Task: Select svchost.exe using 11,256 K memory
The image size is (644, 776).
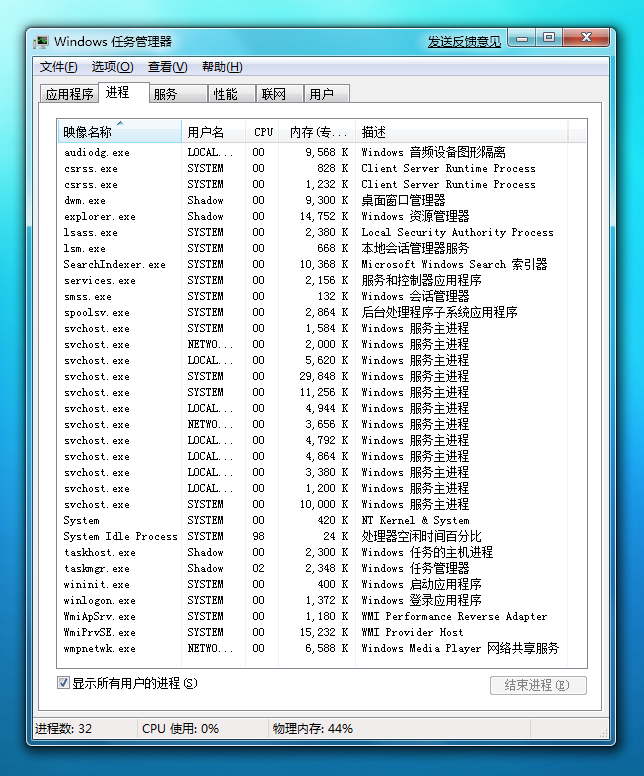Action: [x=322, y=392]
